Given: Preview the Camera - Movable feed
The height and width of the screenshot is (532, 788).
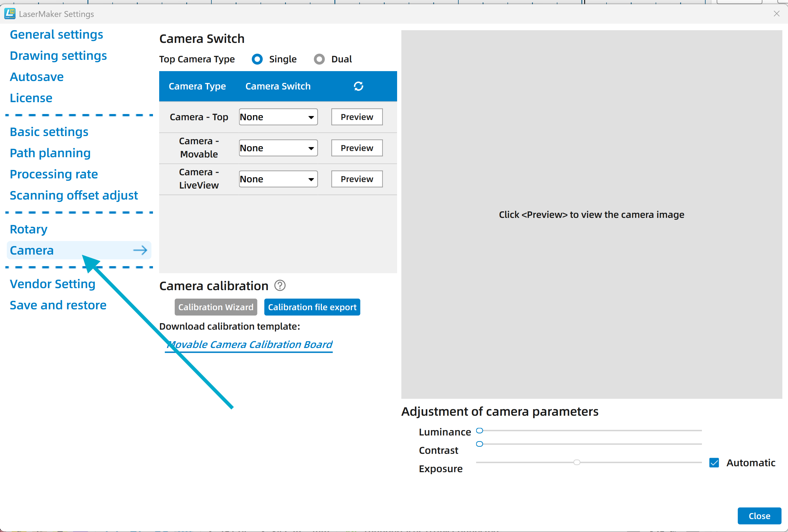Looking at the screenshot, I should pyautogui.click(x=357, y=148).
